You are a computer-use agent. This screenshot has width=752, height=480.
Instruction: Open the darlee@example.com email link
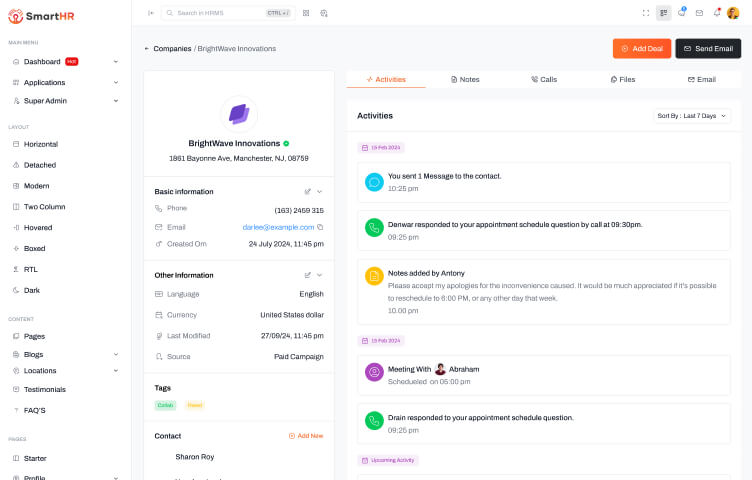click(x=278, y=227)
